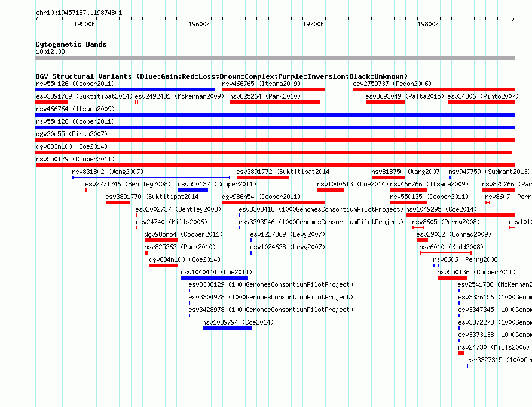
Task: Click nsv1049295 (Coe2014) label
Action: [x=441, y=209]
